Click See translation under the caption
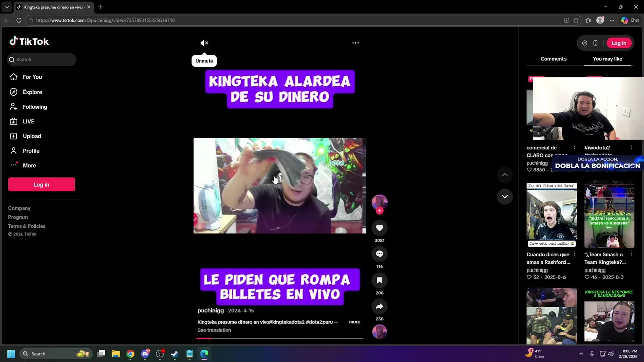This screenshot has height=362, width=644. tap(214, 330)
